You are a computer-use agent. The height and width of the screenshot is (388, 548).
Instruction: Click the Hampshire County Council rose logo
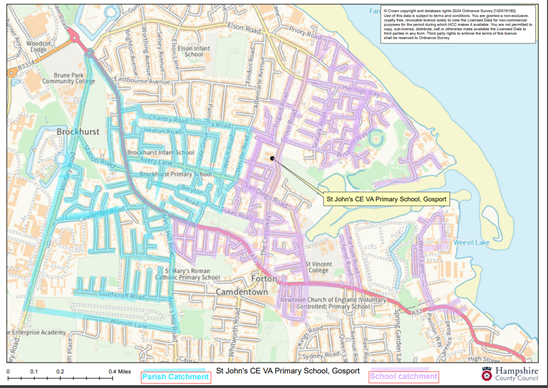tap(487, 374)
